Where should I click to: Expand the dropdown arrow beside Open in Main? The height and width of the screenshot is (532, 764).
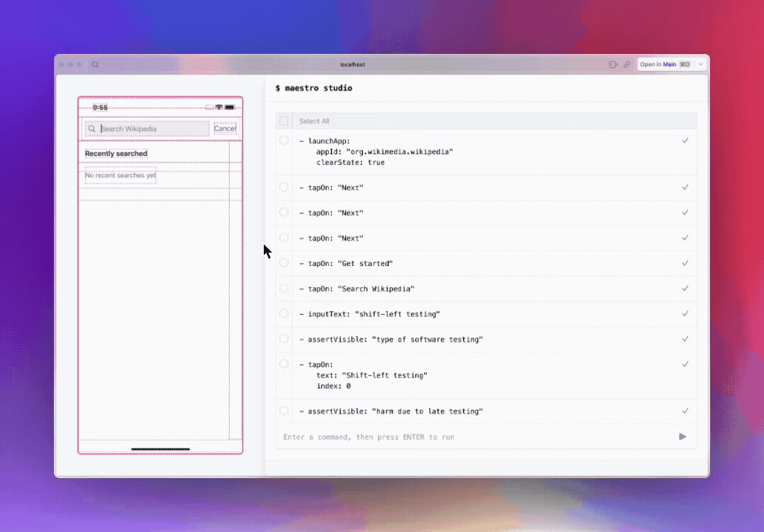coord(700,64)
